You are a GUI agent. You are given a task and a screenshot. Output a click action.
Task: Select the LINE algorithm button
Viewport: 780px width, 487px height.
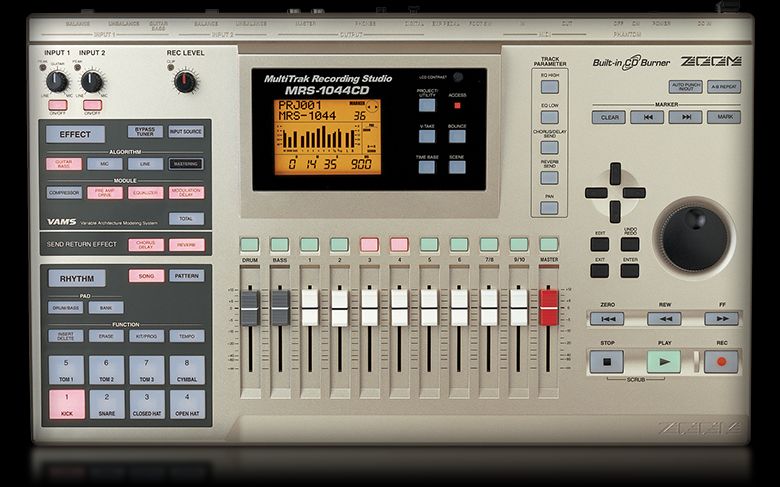coord(145,164)
